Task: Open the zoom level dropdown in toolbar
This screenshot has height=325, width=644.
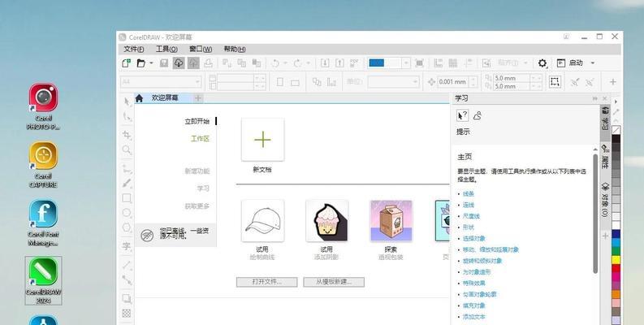Action: pyautogui.click(x=404, y=63)
